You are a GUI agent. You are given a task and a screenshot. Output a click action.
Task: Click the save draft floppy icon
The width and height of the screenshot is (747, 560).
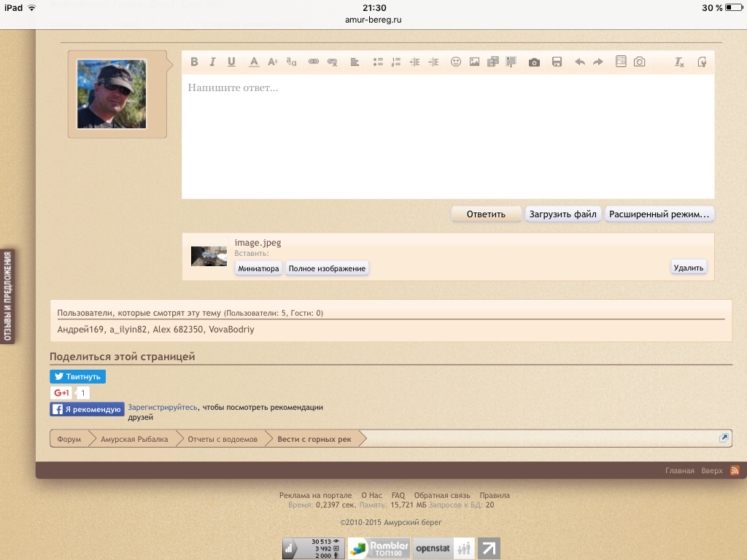point(557,62)
